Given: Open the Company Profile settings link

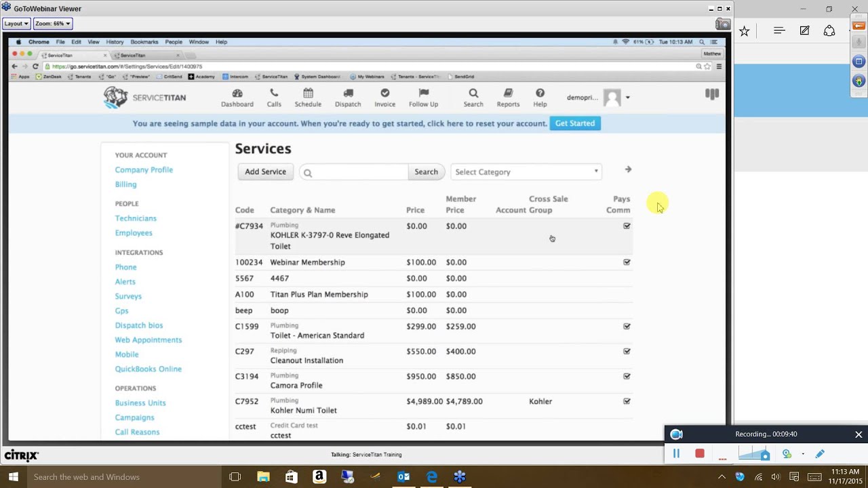Looking at the screenshot, I should click(x=144, y=169).
